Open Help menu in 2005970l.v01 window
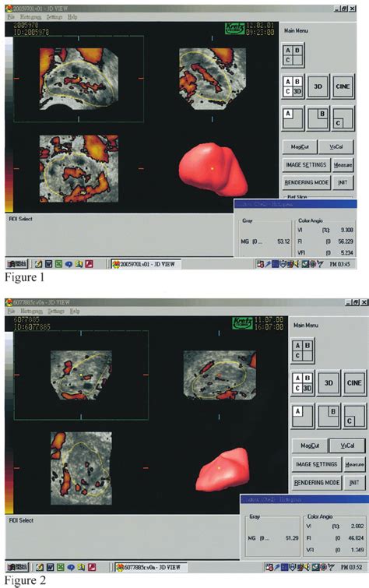The image size is (369, 588). (x=72, y=17)
